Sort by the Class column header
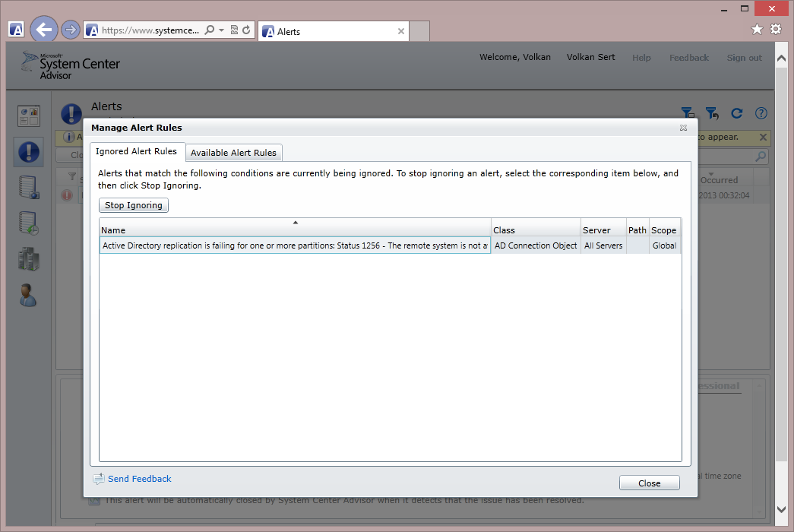Screen dimensions: 794x532 point(536,227)
